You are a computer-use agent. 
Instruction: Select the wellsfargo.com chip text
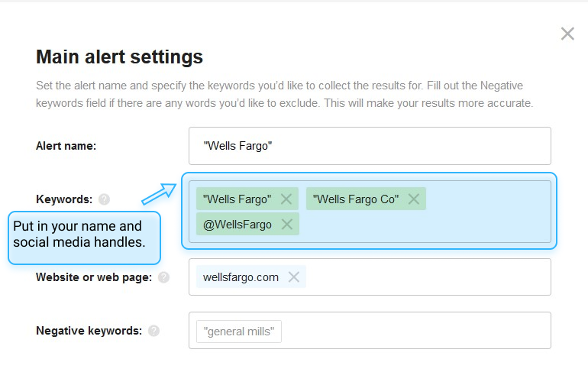click(x=241, y=277)
